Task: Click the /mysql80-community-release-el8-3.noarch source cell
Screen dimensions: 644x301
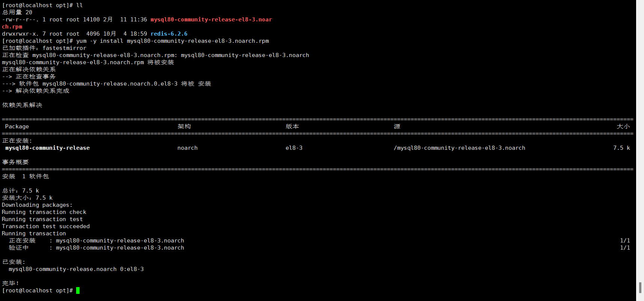Action: [459, 148]
